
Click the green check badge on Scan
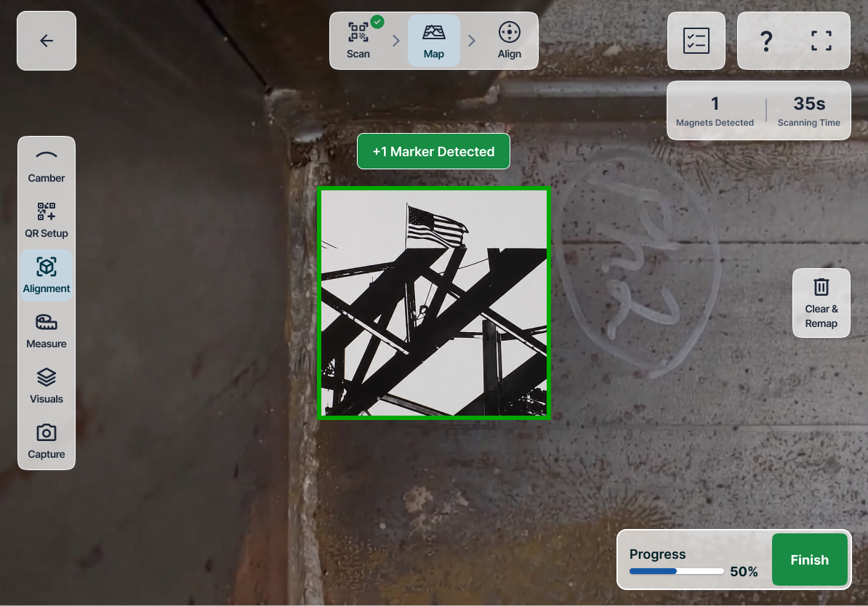377,22
